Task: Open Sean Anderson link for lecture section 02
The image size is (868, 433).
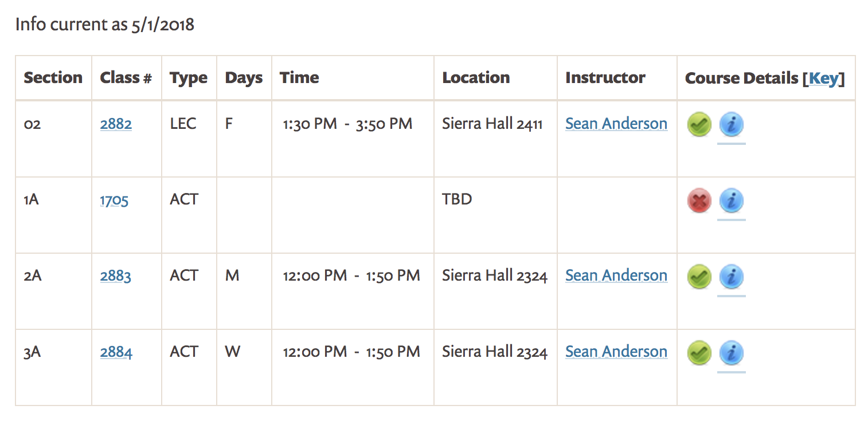Action: coord(616,124)
